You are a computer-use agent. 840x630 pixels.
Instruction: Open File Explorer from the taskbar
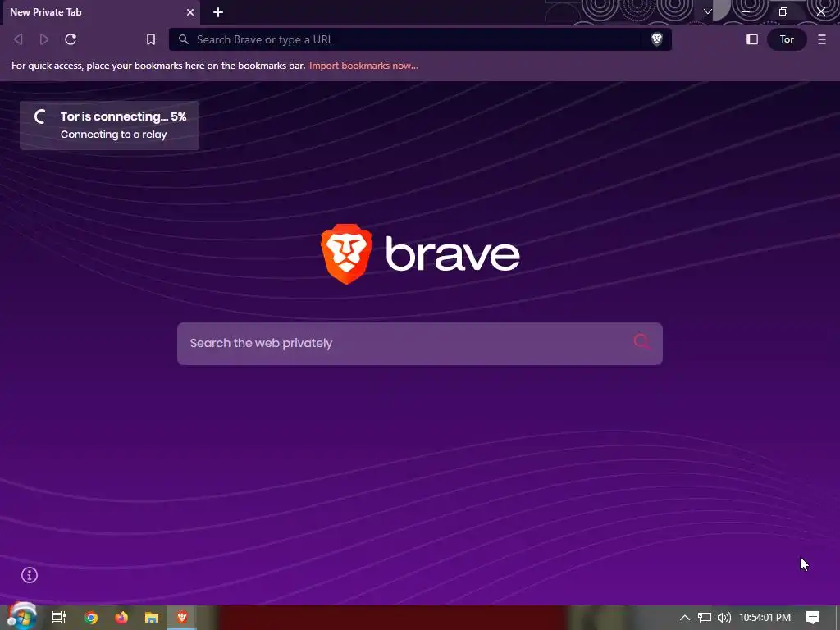(x=152, y=618)
